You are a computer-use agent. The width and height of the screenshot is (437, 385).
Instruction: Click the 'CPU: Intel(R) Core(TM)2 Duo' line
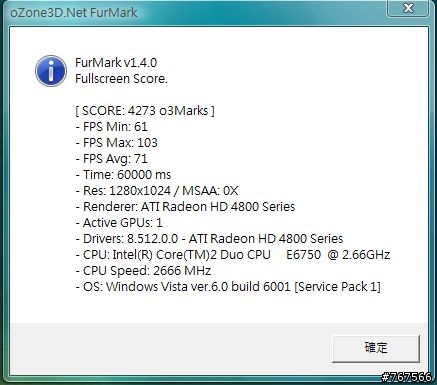233,255
